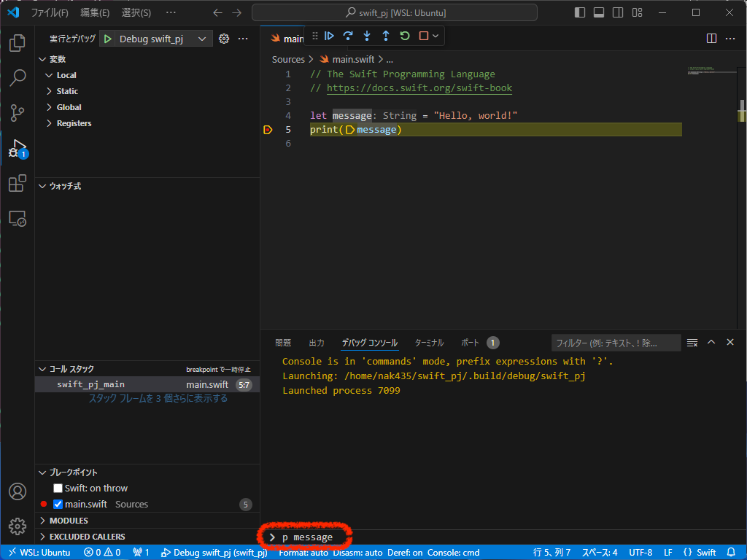Open editor more actions ellipsis

pos(729,39)
